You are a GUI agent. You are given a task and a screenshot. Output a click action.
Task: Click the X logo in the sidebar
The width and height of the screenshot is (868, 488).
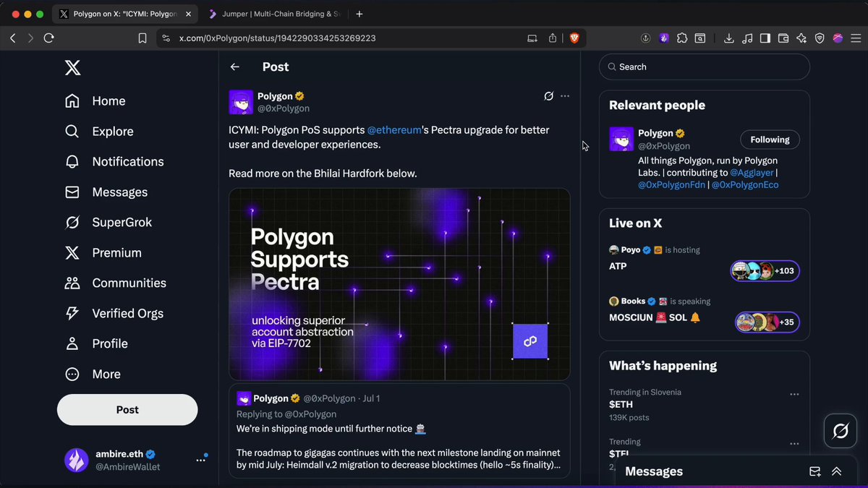pyautogui.click(x=73, y=68)
